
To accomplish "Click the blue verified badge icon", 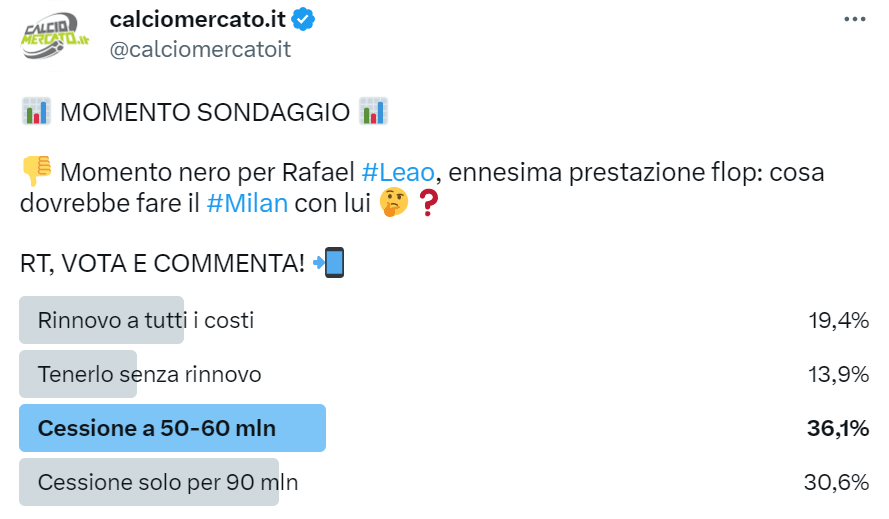I will coord(304,19).
